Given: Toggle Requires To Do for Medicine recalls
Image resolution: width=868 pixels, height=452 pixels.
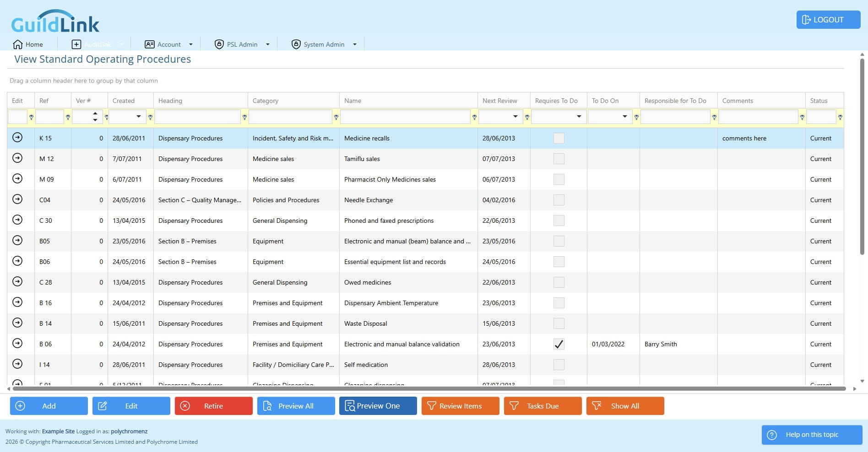Looking at the screenshot, I should 559,138.
